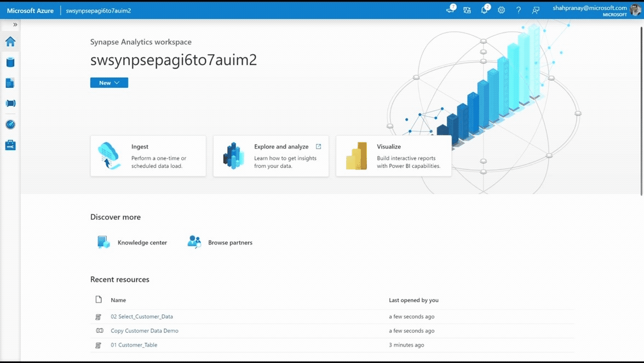Open the notifications bell icon

485,9
